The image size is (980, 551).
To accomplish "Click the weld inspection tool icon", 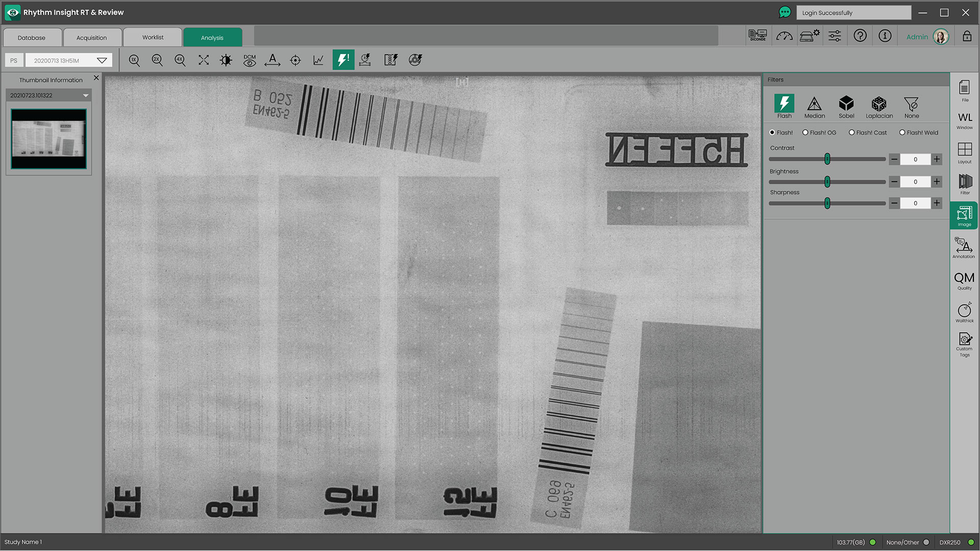I will pos(365,60).
